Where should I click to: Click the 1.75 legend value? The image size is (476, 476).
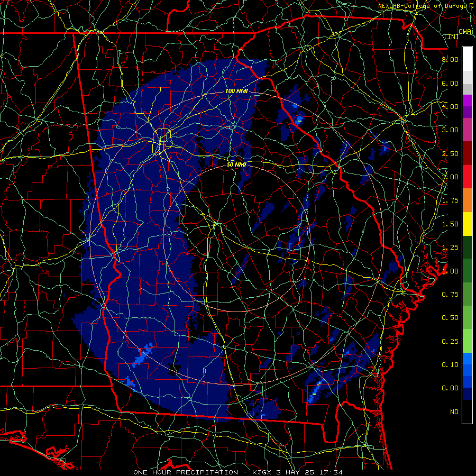coord(450,200)
